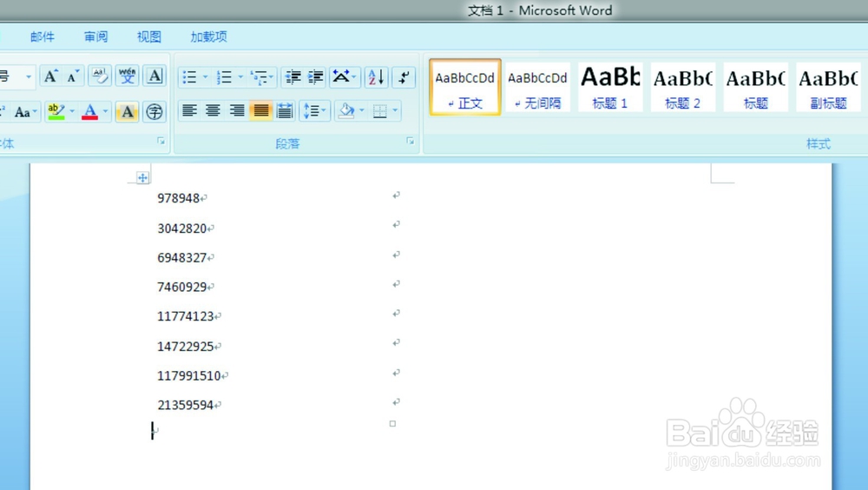Apply the 正文 style
868x490 pixels.
pyautogui.click(x=465, y=87)
